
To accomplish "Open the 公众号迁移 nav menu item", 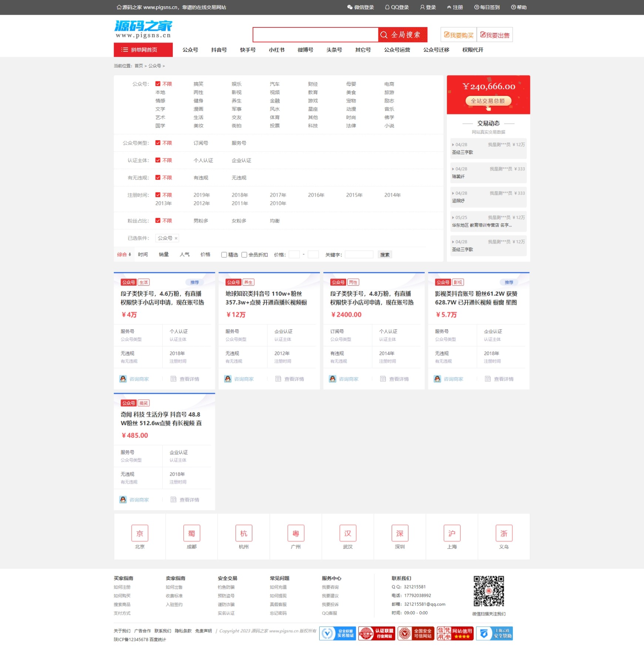I will [436, 50].
